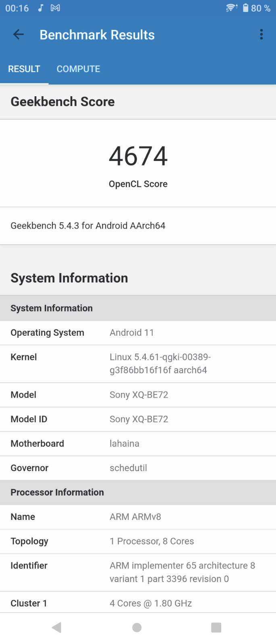The image size is (276, 644).
Task: Tap the Geekbench 5.4.3 version text
Action: pos(88,226)
